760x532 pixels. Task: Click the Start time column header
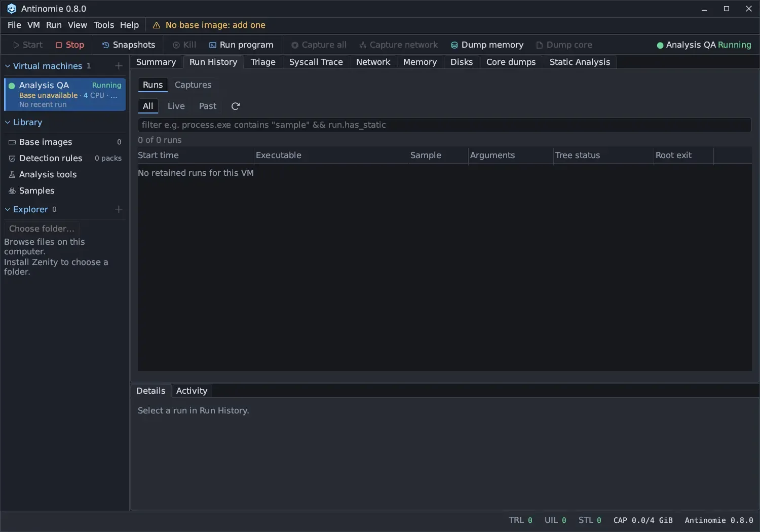[x=196, y=155]
